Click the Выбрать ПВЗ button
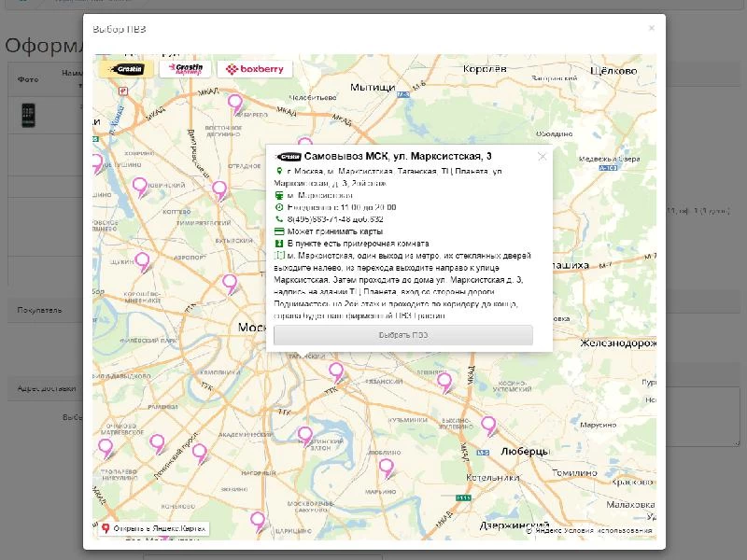 (403, 335)
